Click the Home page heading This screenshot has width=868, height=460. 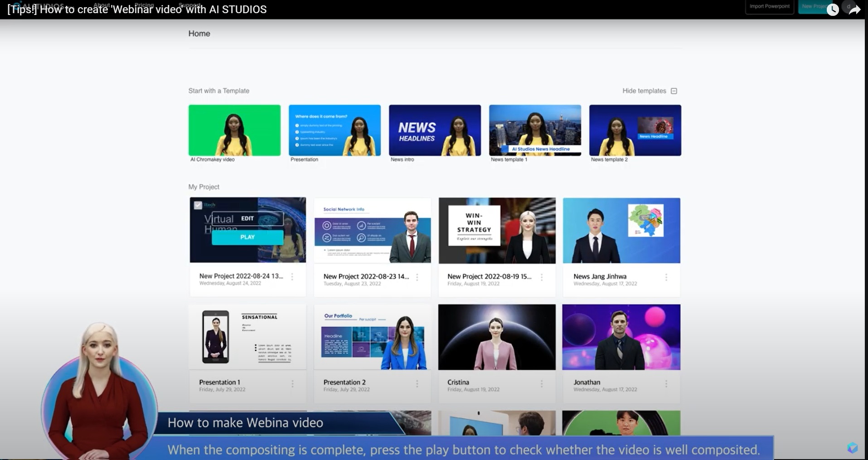(199, 34)
